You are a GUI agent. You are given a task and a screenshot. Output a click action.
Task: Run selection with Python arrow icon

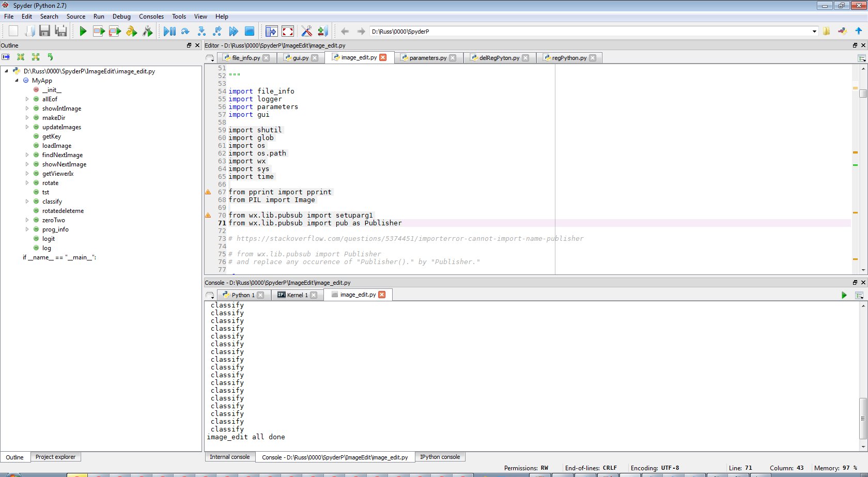pyautogui.click(x=131, y=31)
